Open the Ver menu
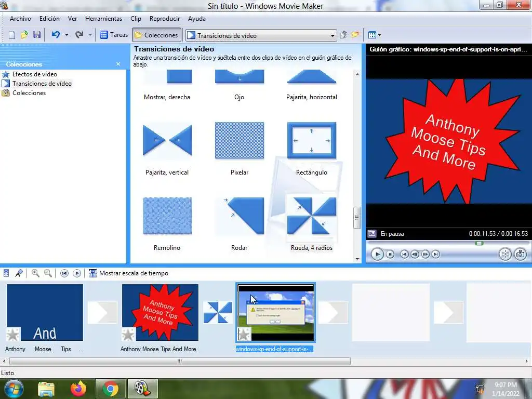Screen dimensions: 532x399 tap(73, 19)
